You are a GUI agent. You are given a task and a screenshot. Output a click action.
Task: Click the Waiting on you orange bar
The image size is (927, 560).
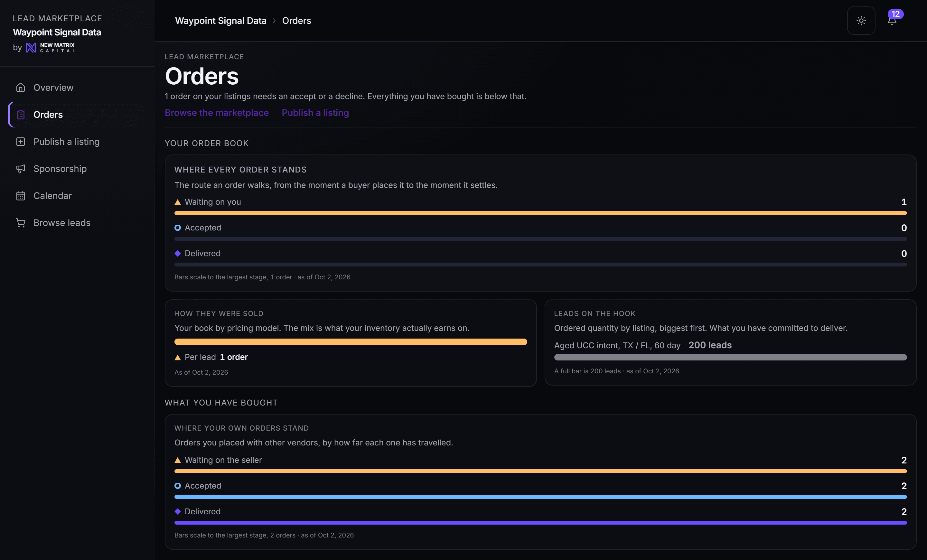tap(541, 213)
